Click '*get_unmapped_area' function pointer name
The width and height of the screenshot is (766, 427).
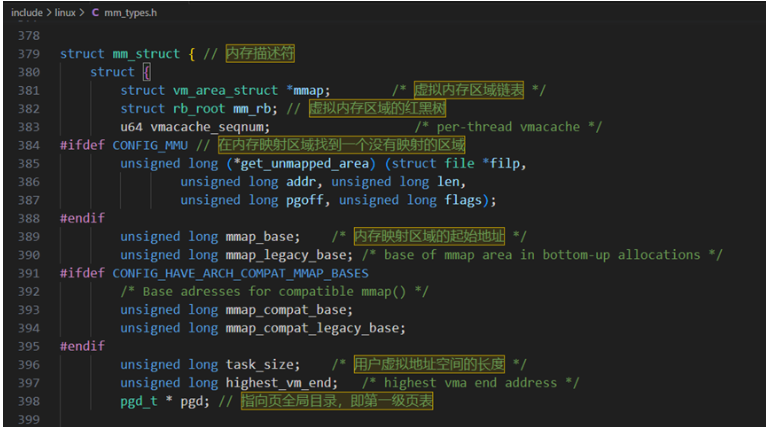(300, 164)
